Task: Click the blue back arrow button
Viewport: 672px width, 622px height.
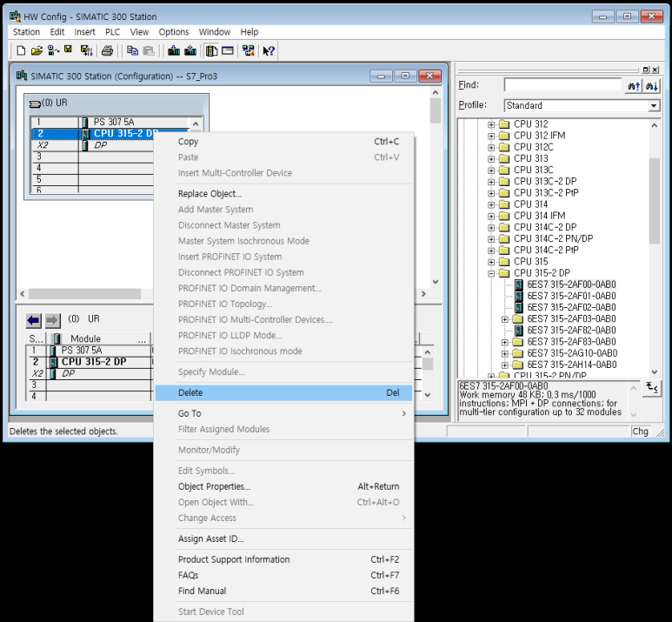Action: (33, 320)
